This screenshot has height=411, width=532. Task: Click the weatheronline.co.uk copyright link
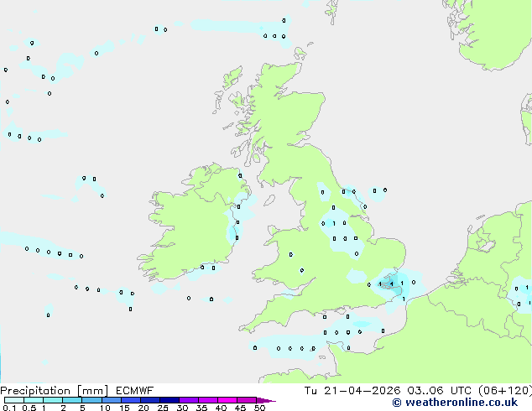click(x=455, y=403)
